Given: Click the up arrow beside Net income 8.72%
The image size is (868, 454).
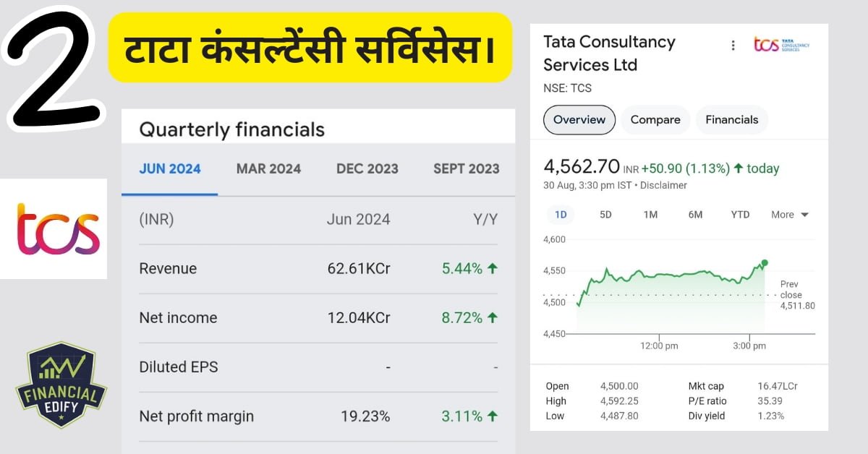Looking at the screenshot, I should click(x=492, y=317).
